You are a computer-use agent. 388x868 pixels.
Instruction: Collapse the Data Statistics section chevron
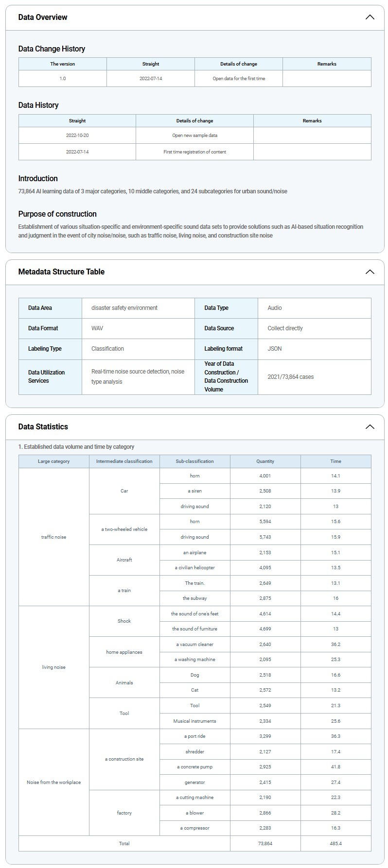pyautogui.click(x=370, y=427)
